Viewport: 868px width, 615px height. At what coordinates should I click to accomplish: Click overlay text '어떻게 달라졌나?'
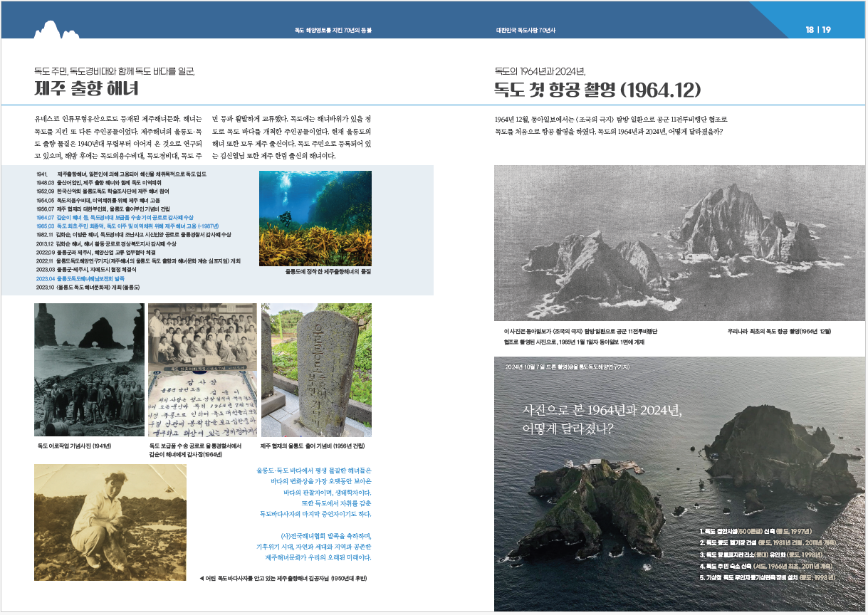click(x=568, y=429)
